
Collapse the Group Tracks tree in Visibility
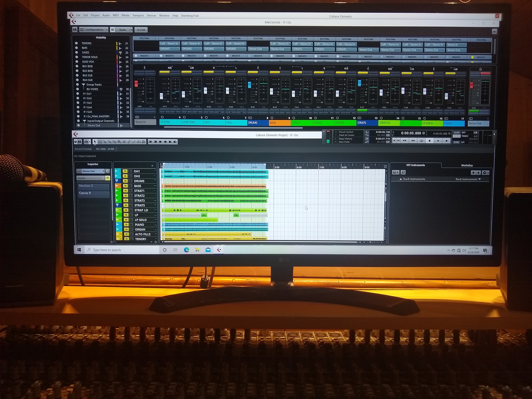pos(83,85)
